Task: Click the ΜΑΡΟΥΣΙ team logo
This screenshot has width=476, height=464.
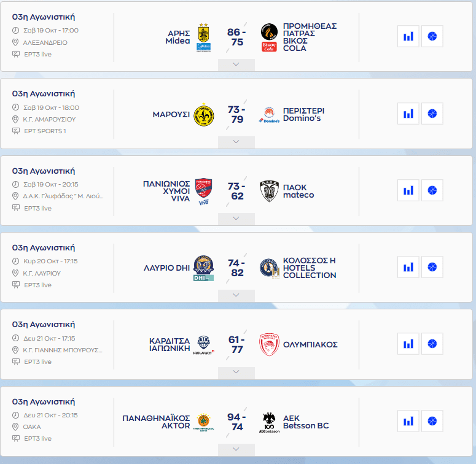Action: pos(204,114)
